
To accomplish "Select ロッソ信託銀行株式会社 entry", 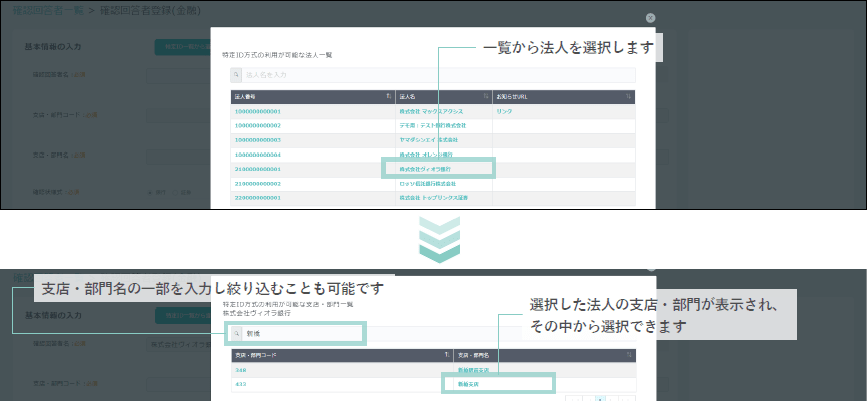I will click(427, 184).
